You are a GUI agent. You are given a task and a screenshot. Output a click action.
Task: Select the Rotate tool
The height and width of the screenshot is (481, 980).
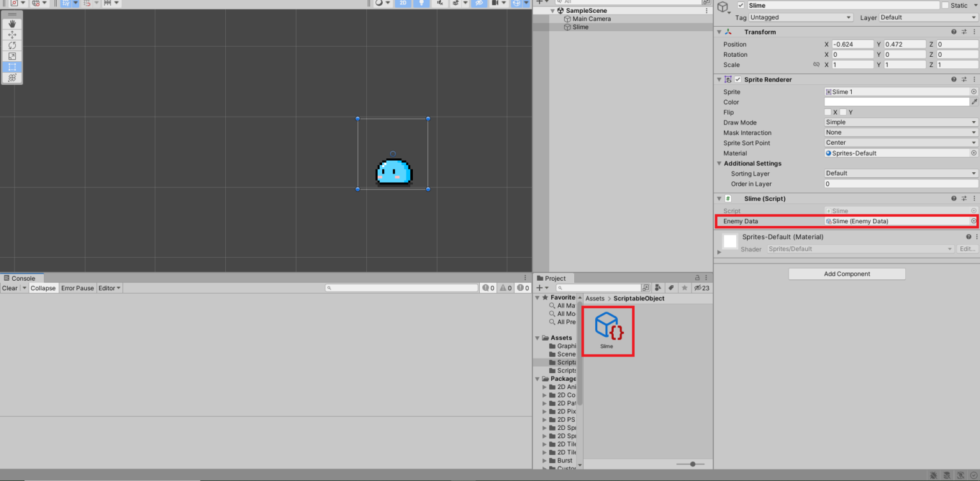click(13, 45)
